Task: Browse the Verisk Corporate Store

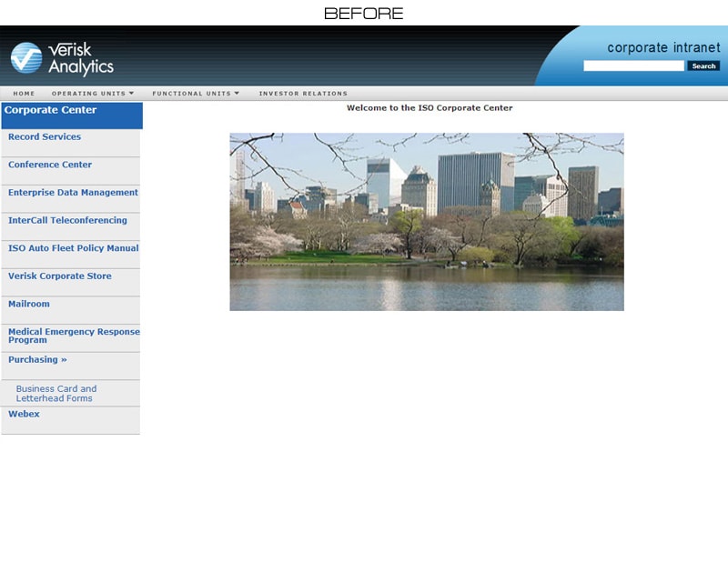Action: [x=59, y=276]
